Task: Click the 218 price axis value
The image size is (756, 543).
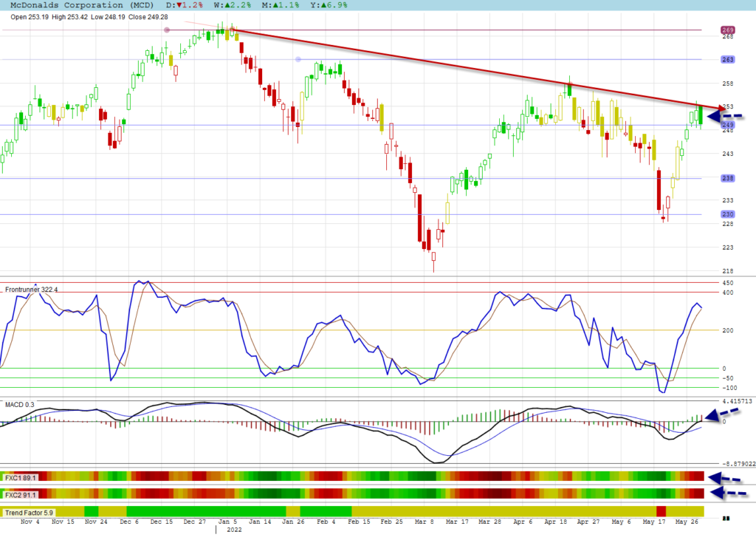Action: point(727,271)
